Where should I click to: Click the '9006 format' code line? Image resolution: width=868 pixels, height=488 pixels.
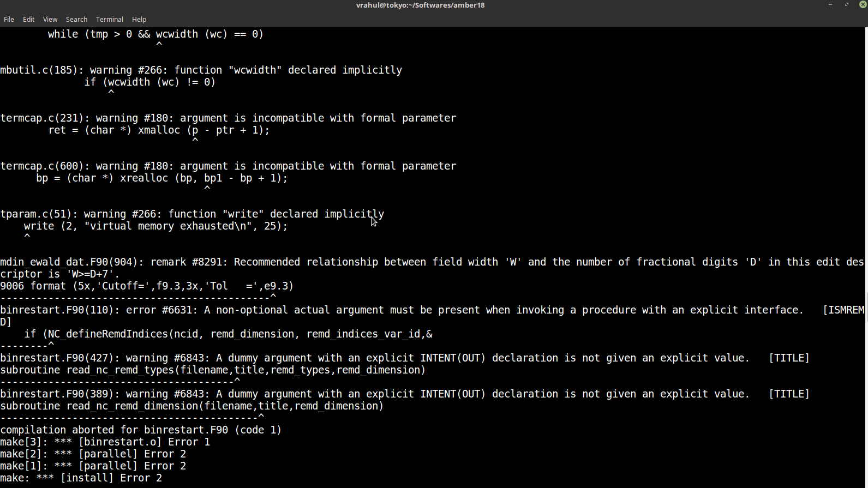pyautogui.click(x=147, y=286)
